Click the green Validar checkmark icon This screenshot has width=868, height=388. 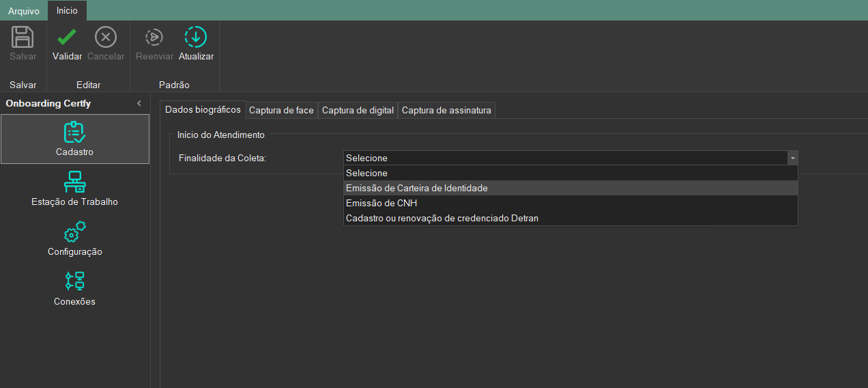(67, 37)
